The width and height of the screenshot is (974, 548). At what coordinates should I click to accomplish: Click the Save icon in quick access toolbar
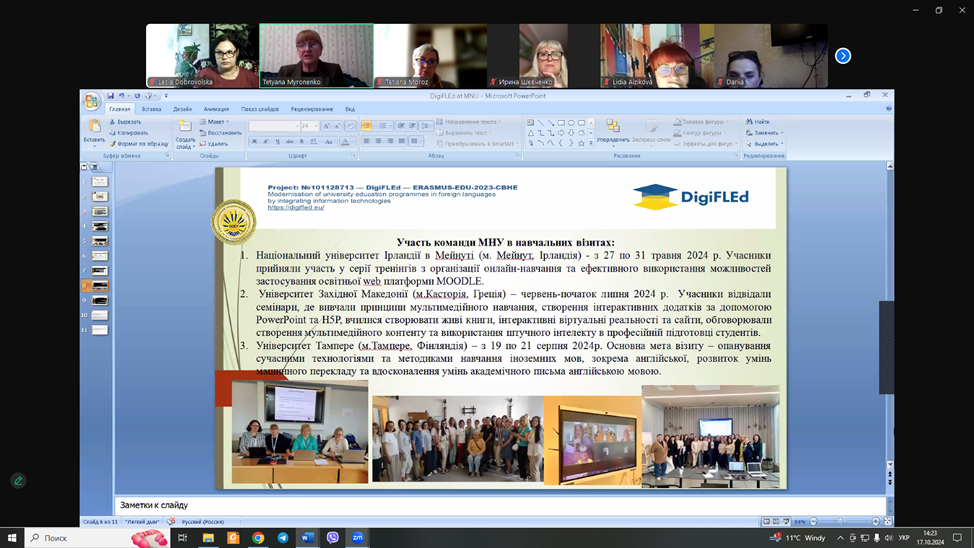[x=110, y=96]
